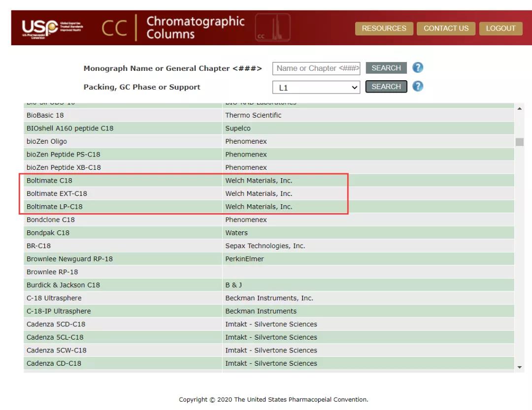Image resolution: width=532 pixels, height=410 pixels.
Task: Open the RESOURCES menu
Action: (384, 29)
